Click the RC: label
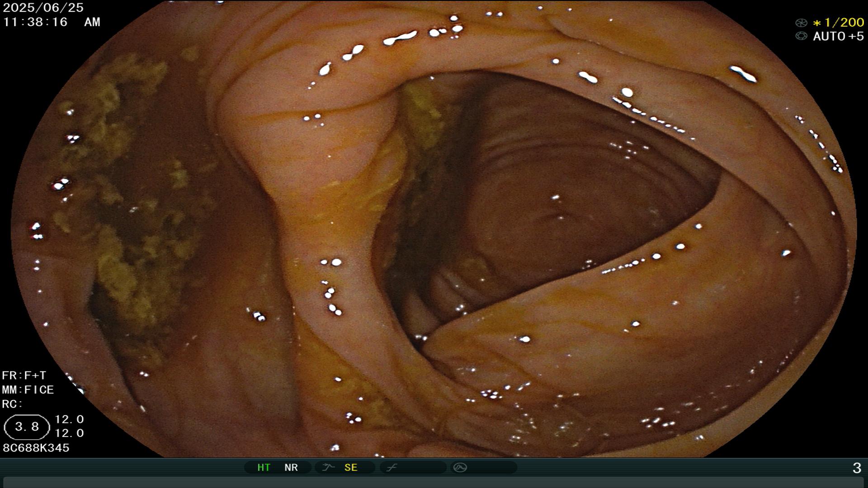Viewport: 868px width, 488px height. click(x=12, y=404)
